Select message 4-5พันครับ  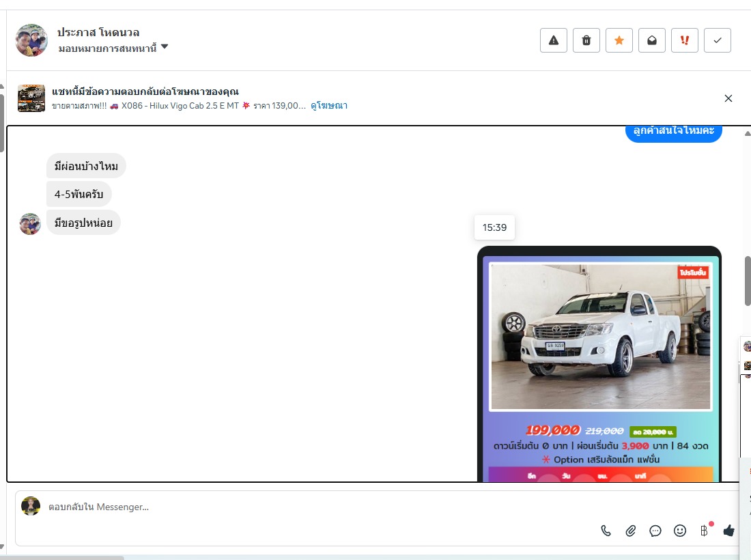(79, 194)
